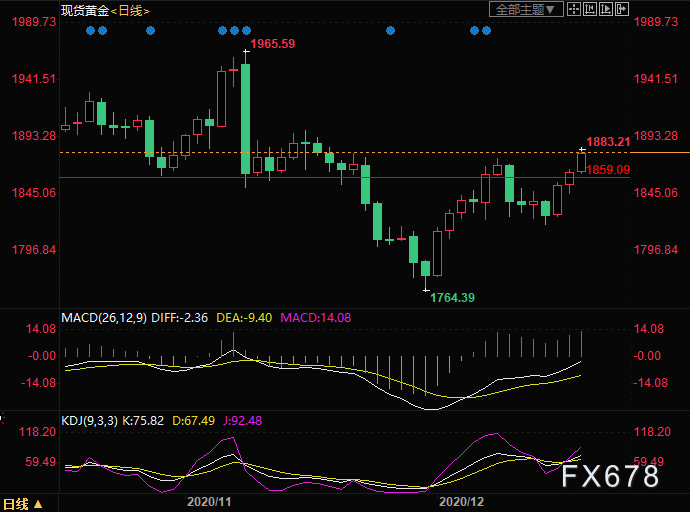The image size is (690, 512).
Task: Click the lone blue news dot between the trio and the right pair
Action: coord(390,30)
